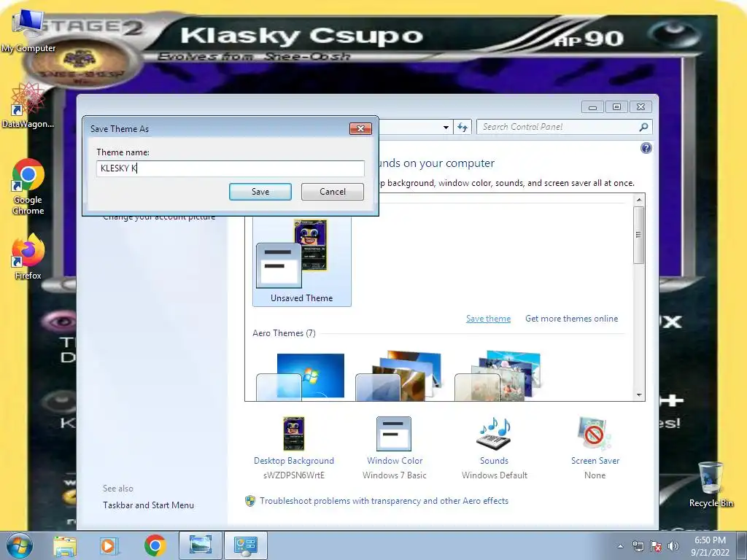Open Troubleshoot problems with transparency link
747x560 pixels.
384,500
